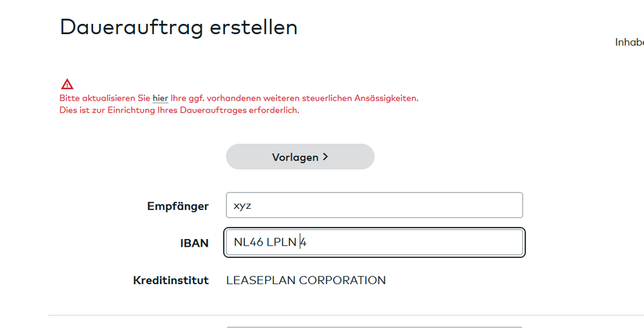The height and width of the screenshot is (328, 644).
Task: Click the "xyz" text in Empfänger field
Action: pos(242,206)
